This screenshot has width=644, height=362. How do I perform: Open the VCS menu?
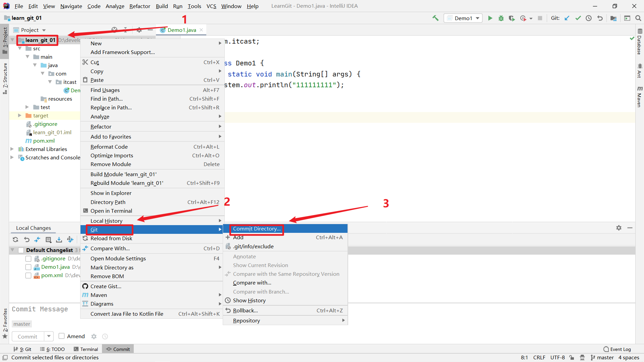click(x=211, y=6)
